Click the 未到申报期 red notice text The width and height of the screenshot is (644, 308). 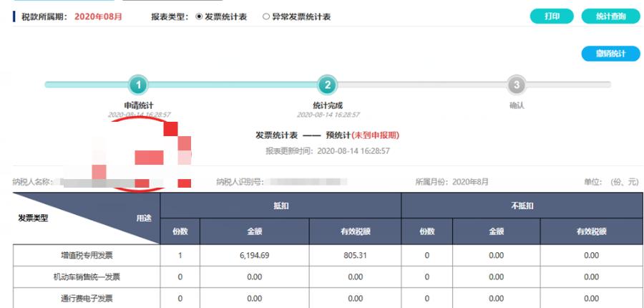pyautogui.click(x=376, y=135)
